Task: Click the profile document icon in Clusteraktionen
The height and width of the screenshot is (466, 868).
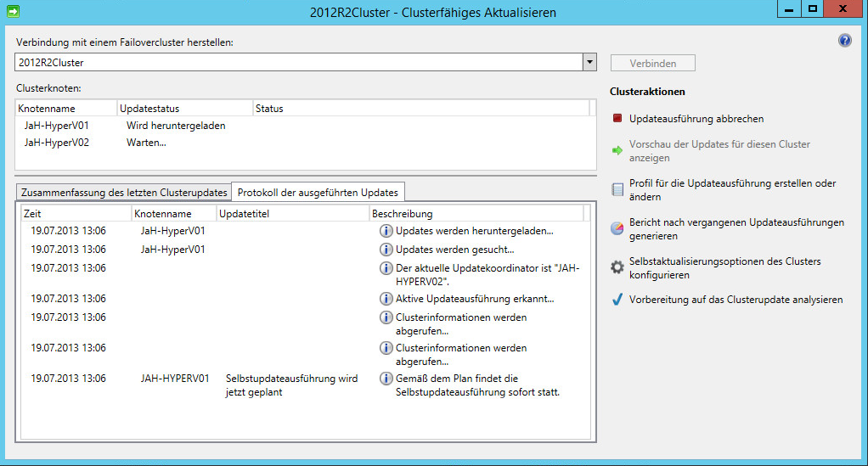Action: [617, 189]
